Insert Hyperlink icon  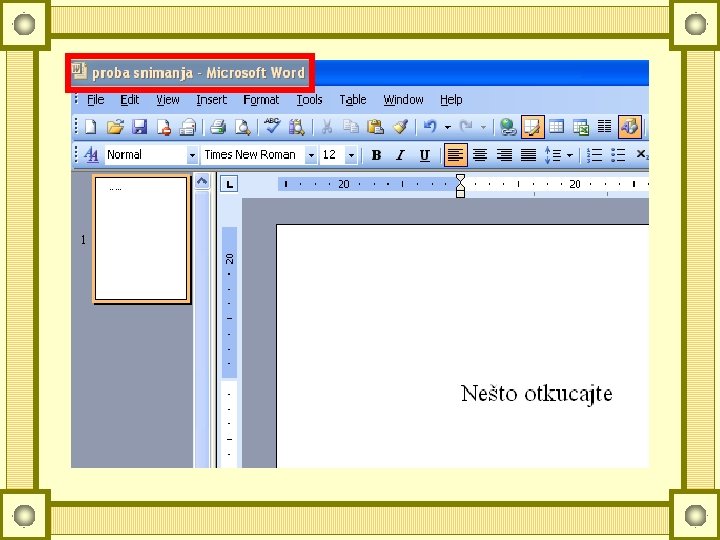tap(508, 127)
